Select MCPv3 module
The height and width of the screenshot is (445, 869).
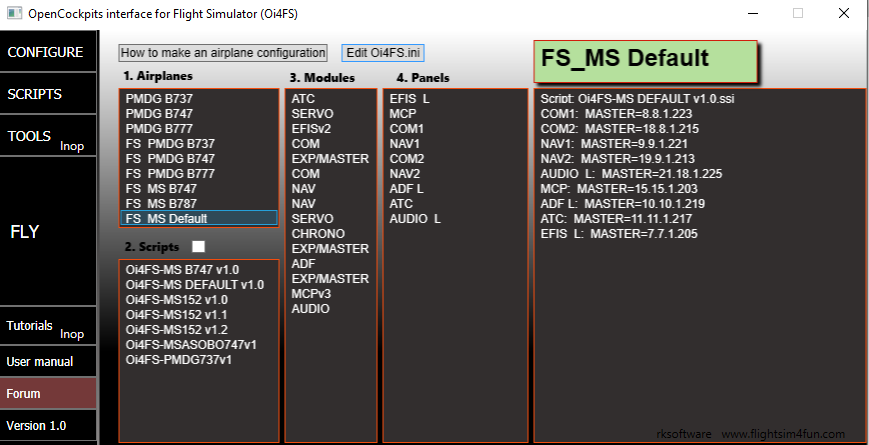(x=331, y=293)
